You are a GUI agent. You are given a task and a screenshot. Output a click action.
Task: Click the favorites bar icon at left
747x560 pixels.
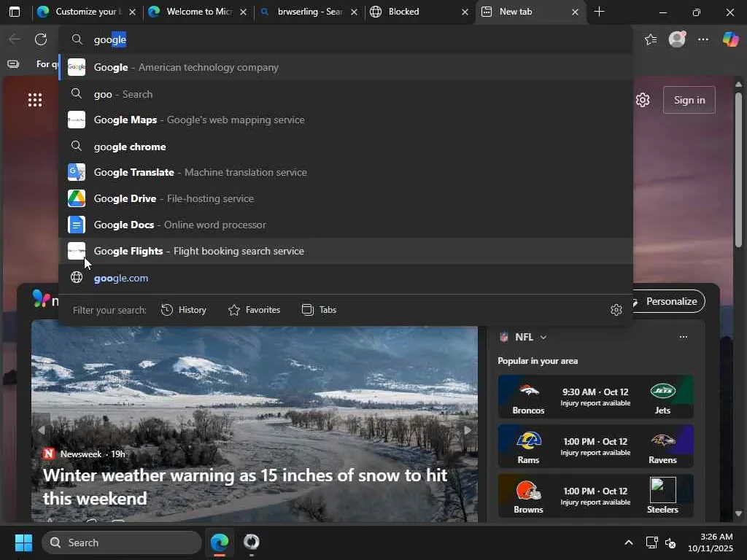[x=13, y=64]
